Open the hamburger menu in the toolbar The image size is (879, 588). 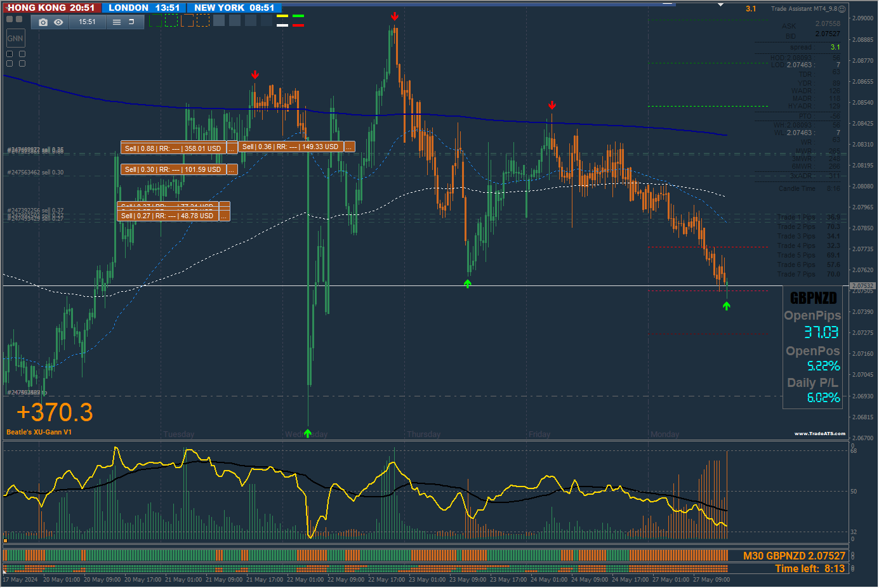click(x=117, y=22)
